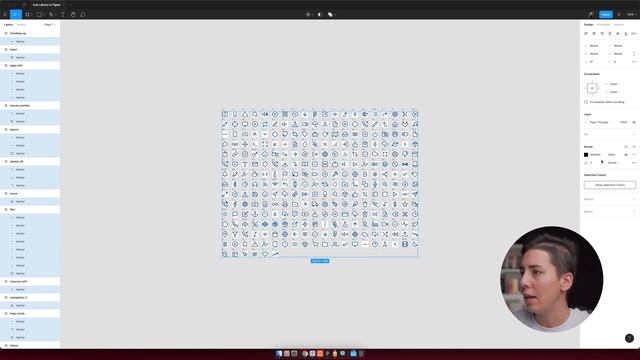
Task: Click the Align top icon
Action: [610, 33]
